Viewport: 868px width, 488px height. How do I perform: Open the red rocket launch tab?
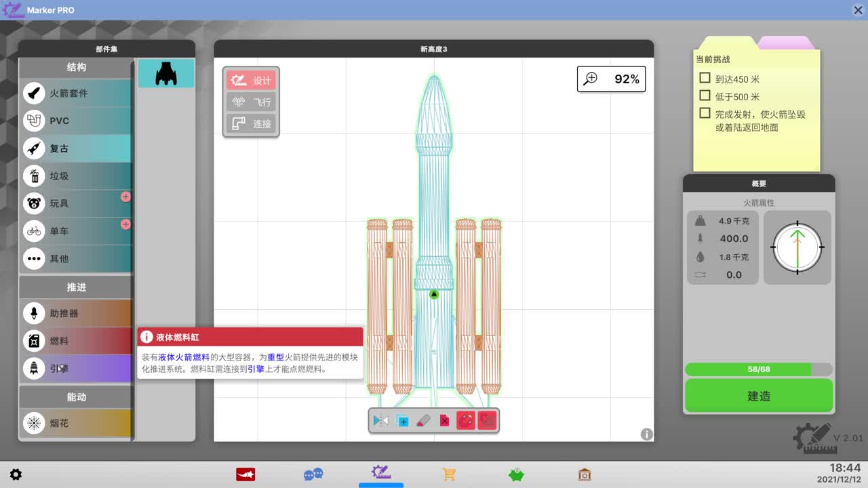245,474
